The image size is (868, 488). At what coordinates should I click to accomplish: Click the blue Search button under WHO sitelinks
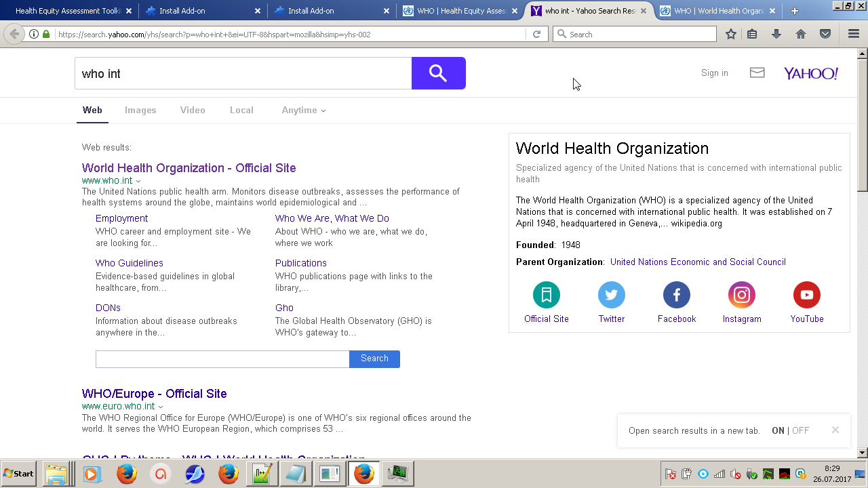(x=374, y=359)
